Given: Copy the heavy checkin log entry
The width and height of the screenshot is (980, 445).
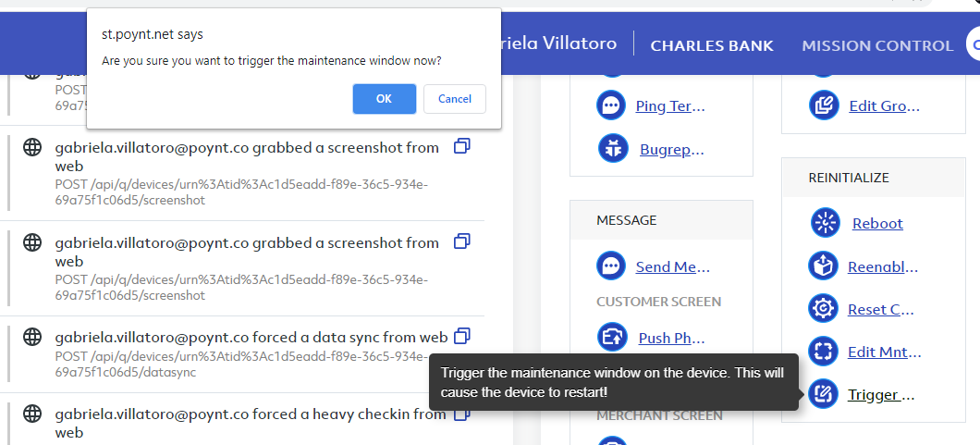Looking at the screenshot, I should point(462,414).
